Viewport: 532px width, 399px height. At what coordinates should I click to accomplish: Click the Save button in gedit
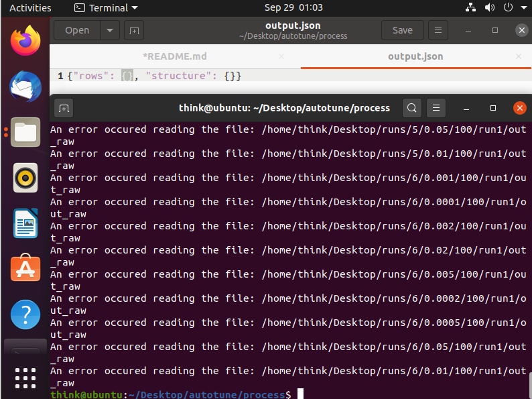point(403,30)
